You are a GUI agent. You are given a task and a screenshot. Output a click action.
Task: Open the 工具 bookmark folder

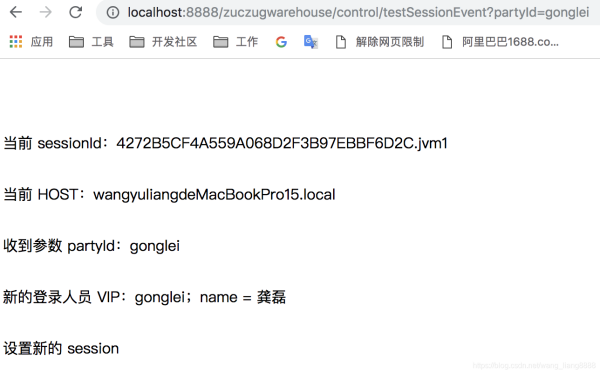(x=91, y=41)
